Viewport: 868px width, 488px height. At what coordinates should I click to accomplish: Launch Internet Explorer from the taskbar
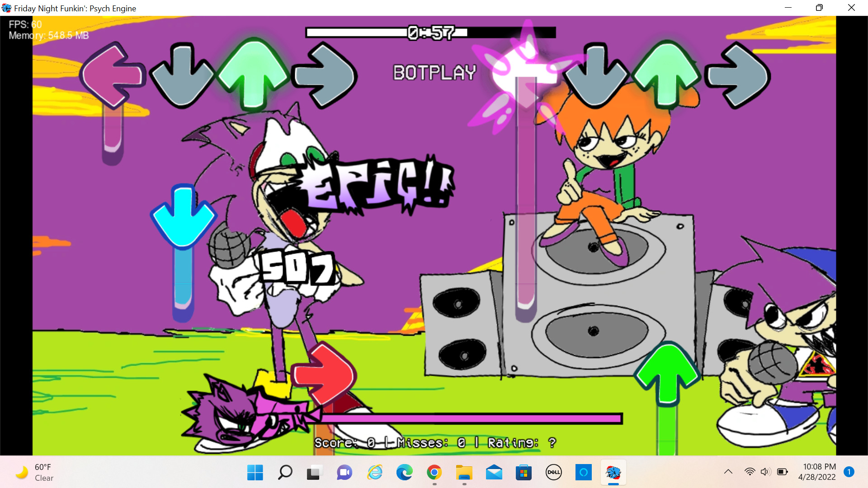pyautogui.click(x=374, y=473)
